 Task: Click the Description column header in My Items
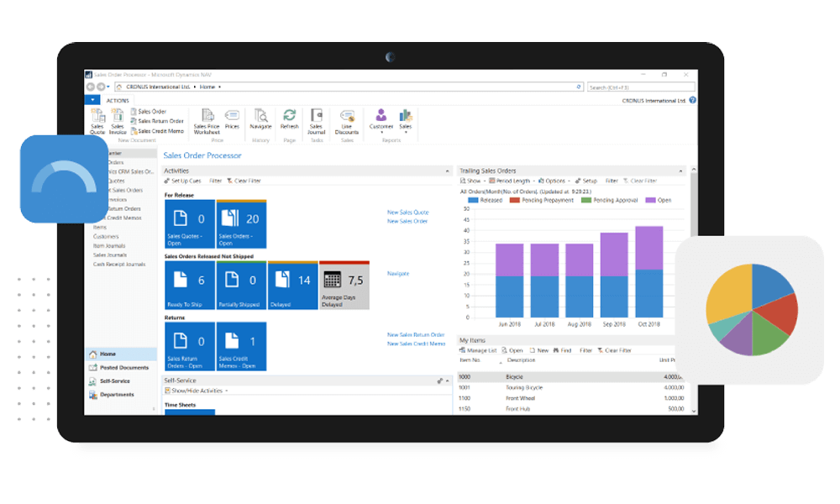point(522,360)
